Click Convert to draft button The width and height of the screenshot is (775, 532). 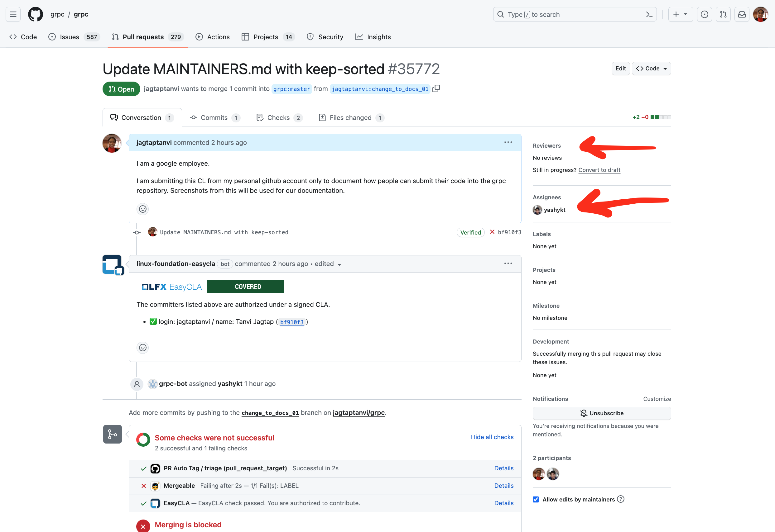(x=599, y=170)
